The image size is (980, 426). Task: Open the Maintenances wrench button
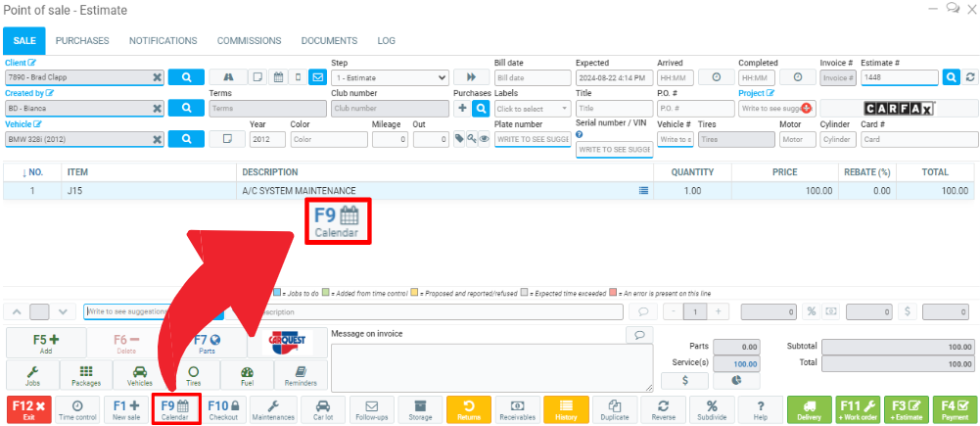[273, 408]
